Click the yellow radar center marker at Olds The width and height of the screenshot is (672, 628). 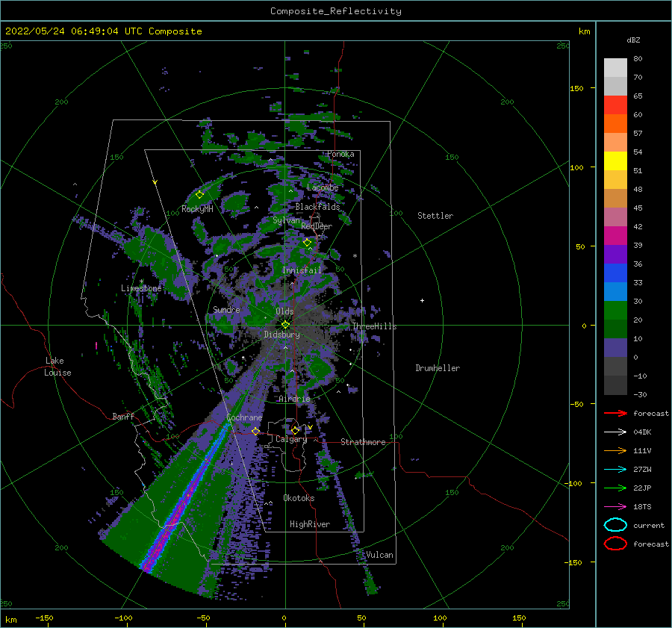click(285, 325)
